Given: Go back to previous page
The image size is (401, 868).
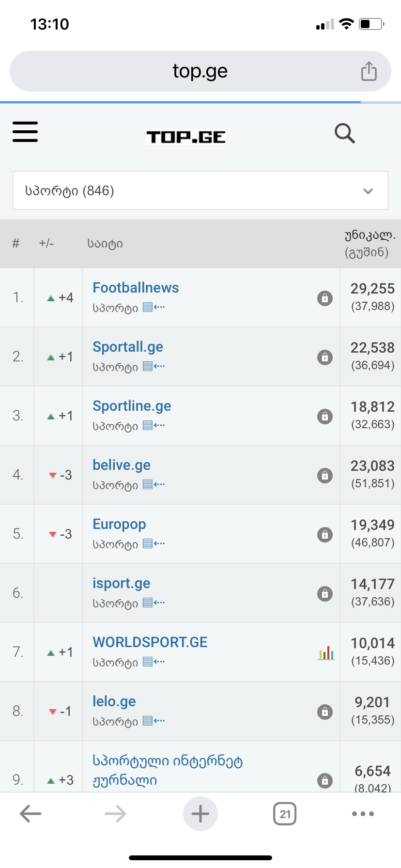Looking at the screenshot, I should (x=31, y=814).
